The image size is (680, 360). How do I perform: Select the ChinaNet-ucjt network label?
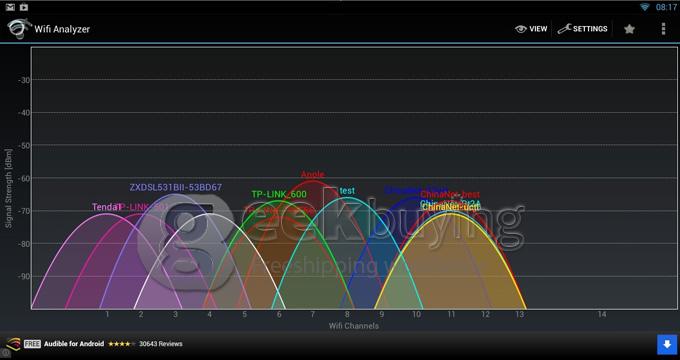tap(451, 207)
